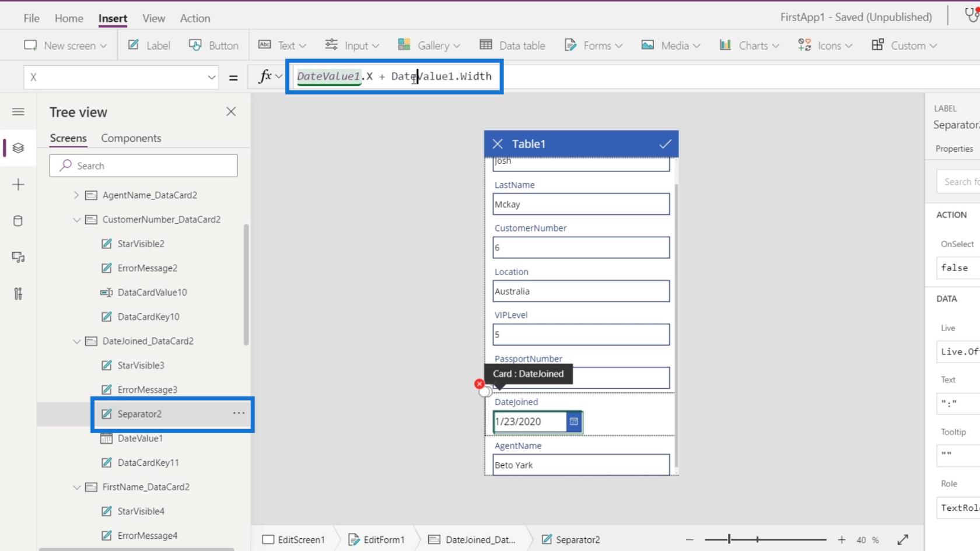Select DataCardValue10 in the tree
The width and height of the screenshot is (980, 551).
(x=152, y=293)
